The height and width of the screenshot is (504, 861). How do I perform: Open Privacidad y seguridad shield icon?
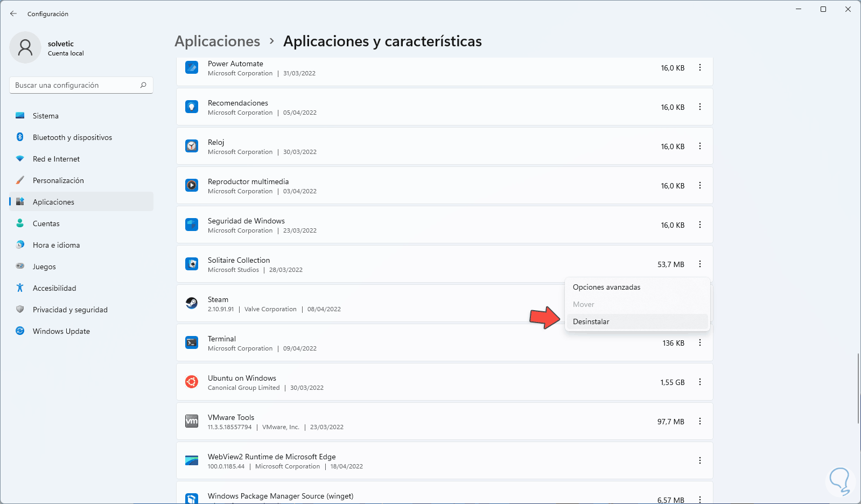20,310
